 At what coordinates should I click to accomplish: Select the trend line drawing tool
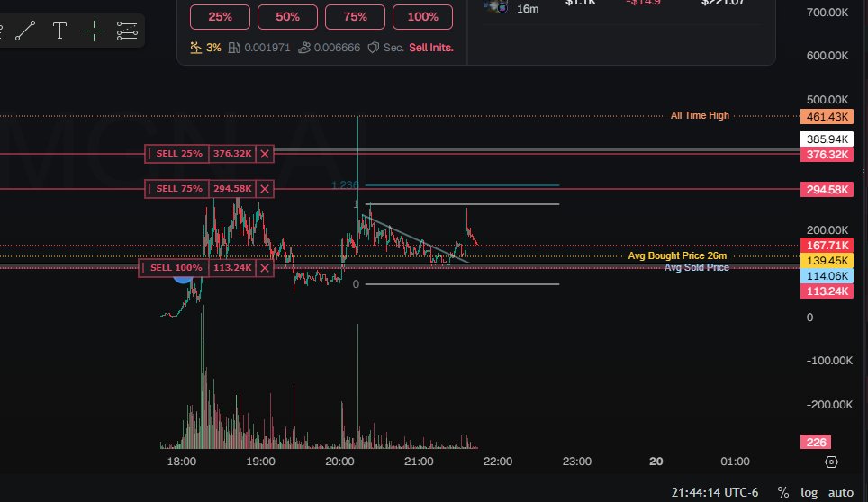[x=25, y=31]
